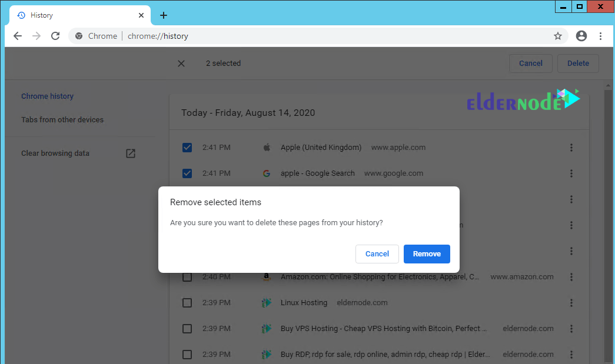Click the history page scrollbar up arrow
Image resolution: width=615 pixels, height=364 pixels.
608,85
